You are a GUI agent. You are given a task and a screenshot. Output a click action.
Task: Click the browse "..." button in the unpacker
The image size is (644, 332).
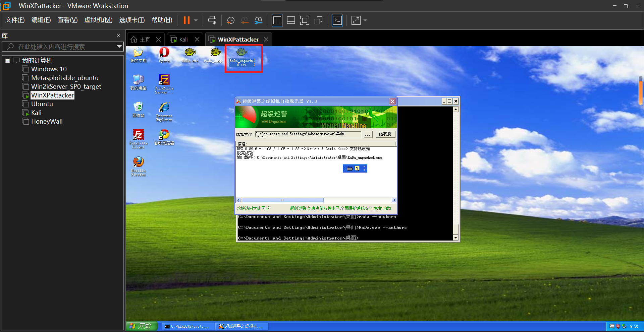click(368, 134)
